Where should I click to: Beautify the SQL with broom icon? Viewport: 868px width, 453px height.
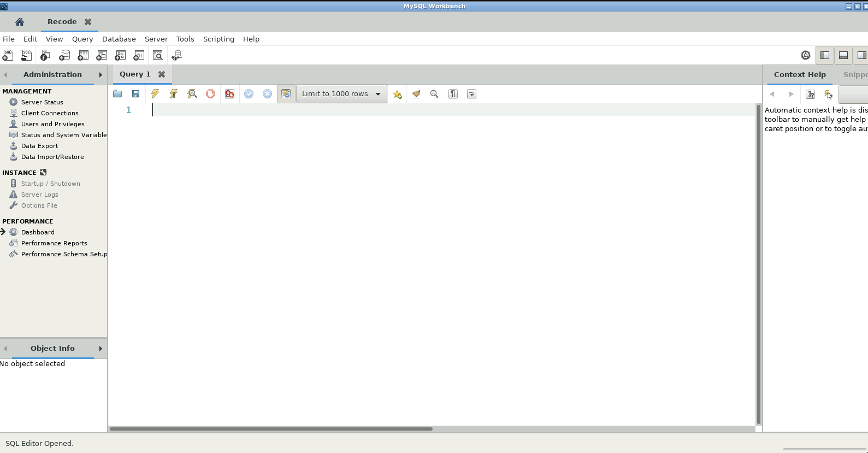[416, 94]
